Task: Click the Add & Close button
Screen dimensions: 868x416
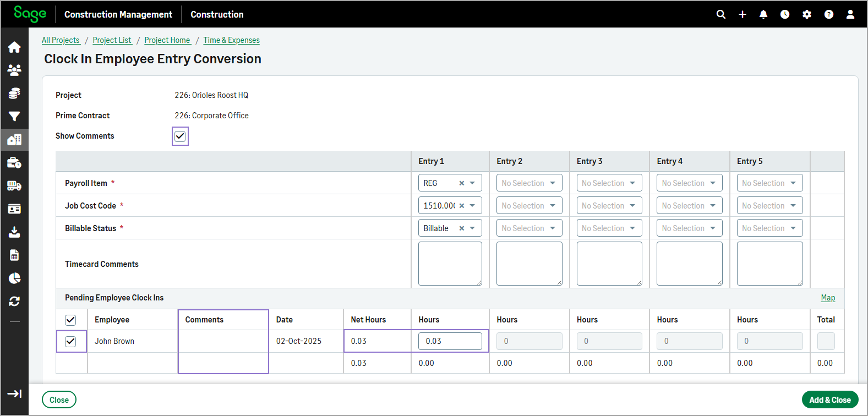Action: (829, 400)
